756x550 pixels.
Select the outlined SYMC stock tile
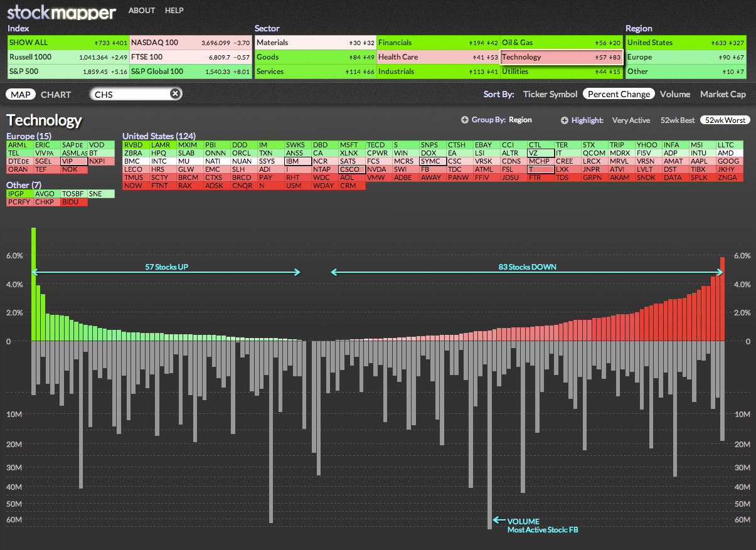tap(433, 161)
